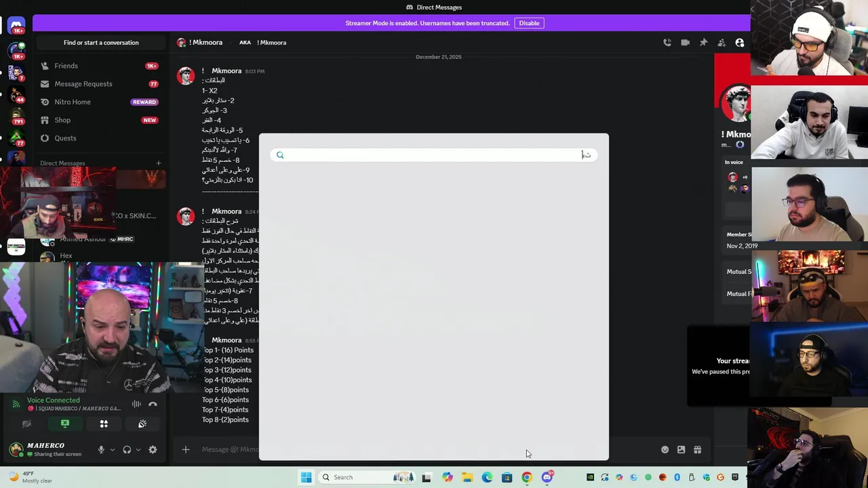The height and width of the screenshot is (488, 868).
Task: Open the emoji picker
Action: [x=665, y=449]
